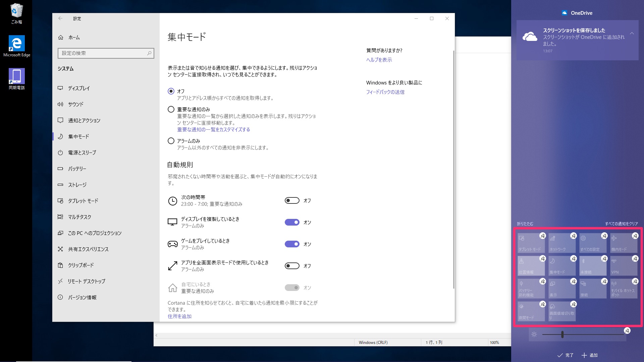Viewport: 644px width, 362px height.
Task: Click the 完了 button in action center
Action: pos(566,355)
